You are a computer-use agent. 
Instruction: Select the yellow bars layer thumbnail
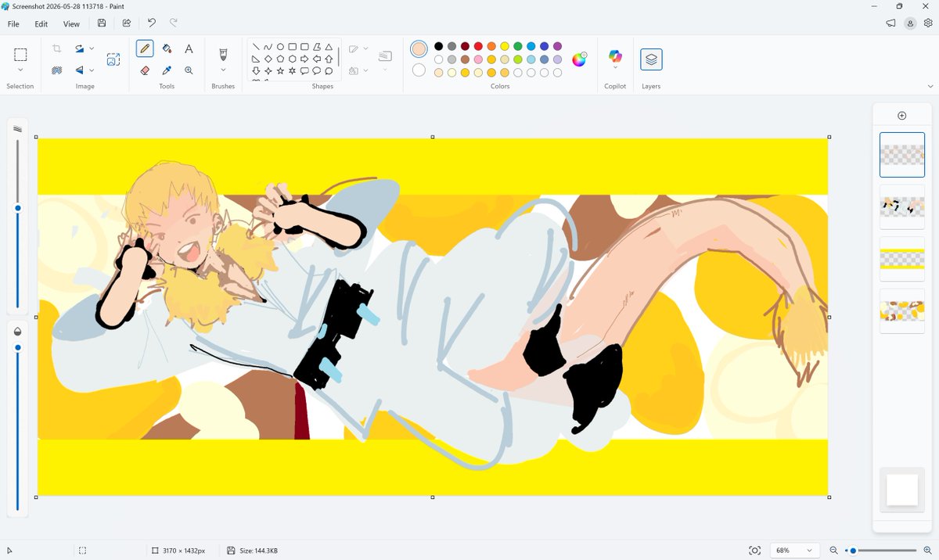pos(901,259)
